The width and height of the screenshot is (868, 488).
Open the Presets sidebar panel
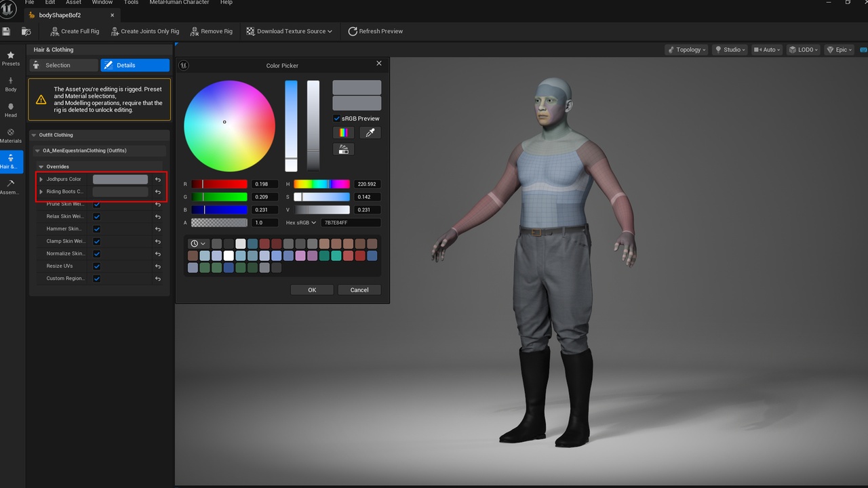pyautogui.click(x=11, y=59)
